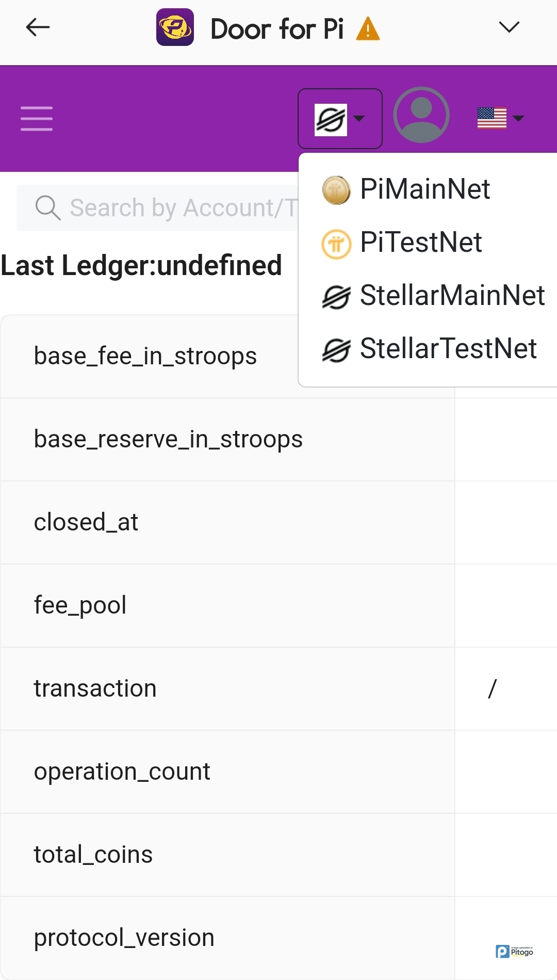Open the hamburger navigation menu
The image size is (557, 980).
37,119
